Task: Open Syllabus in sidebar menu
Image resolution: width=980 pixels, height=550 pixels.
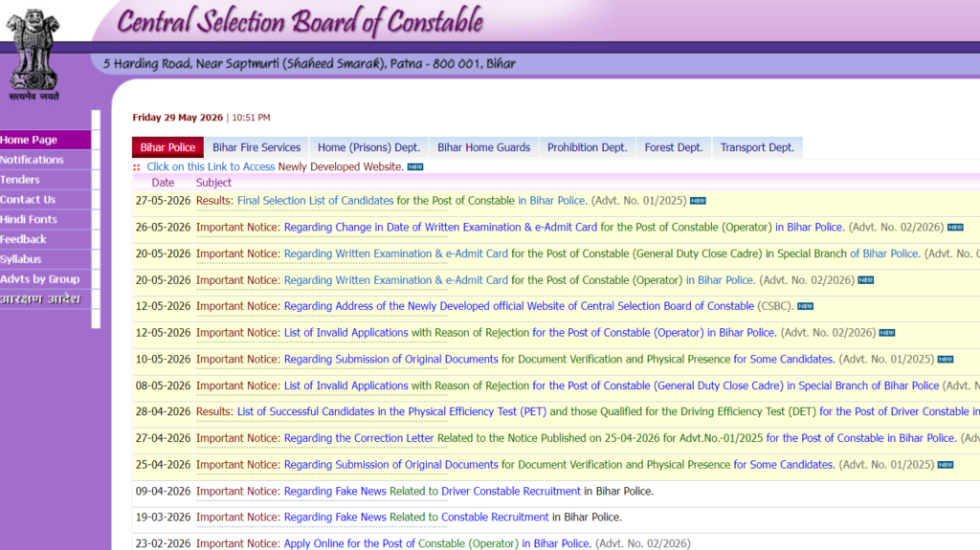Action: tap(46, 259)
